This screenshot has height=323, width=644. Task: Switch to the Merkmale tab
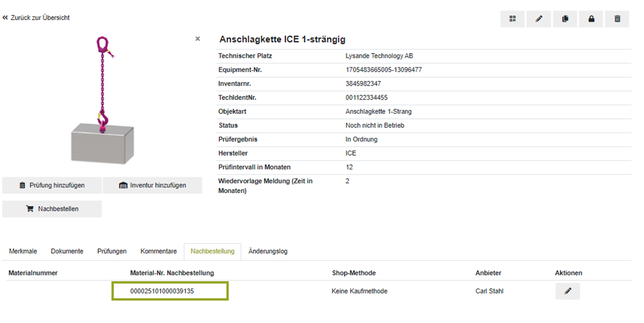pos(23,251)
